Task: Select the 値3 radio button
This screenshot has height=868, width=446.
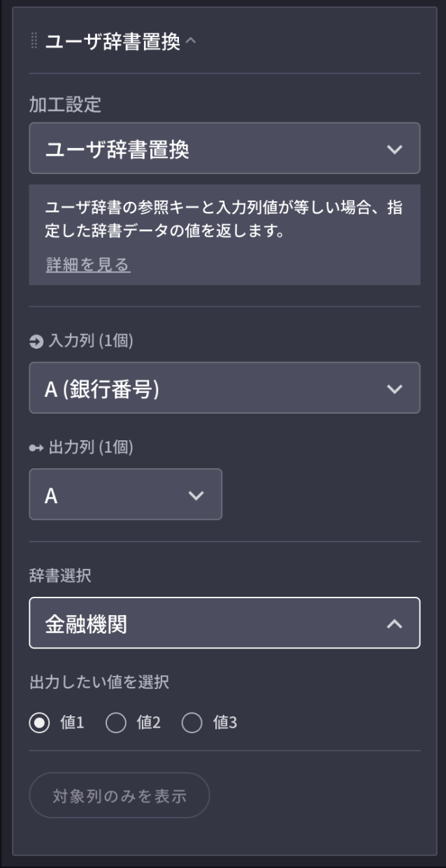Action: [x=192, y=723]
